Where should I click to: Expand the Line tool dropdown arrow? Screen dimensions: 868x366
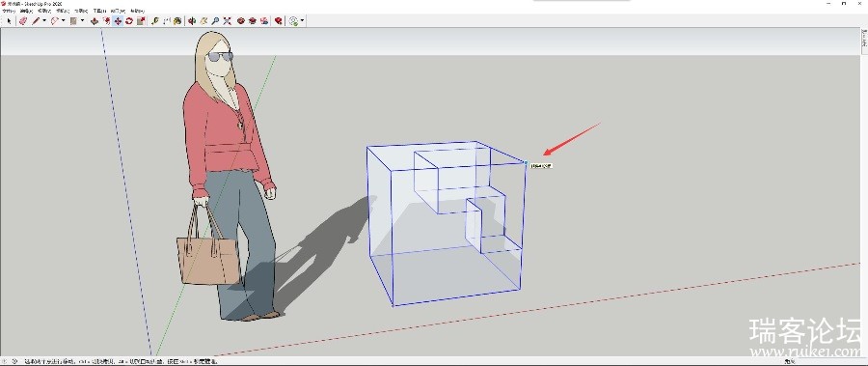(x=44, y=20)
